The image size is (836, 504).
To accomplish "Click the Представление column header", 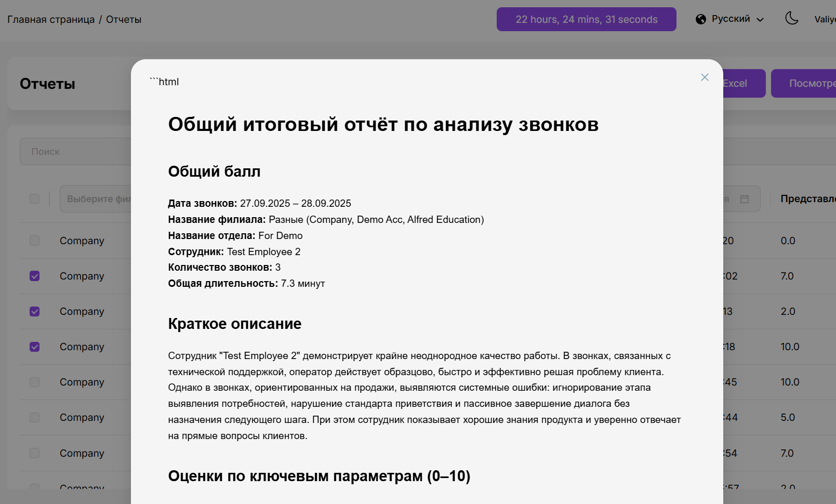I will (807, 199).
